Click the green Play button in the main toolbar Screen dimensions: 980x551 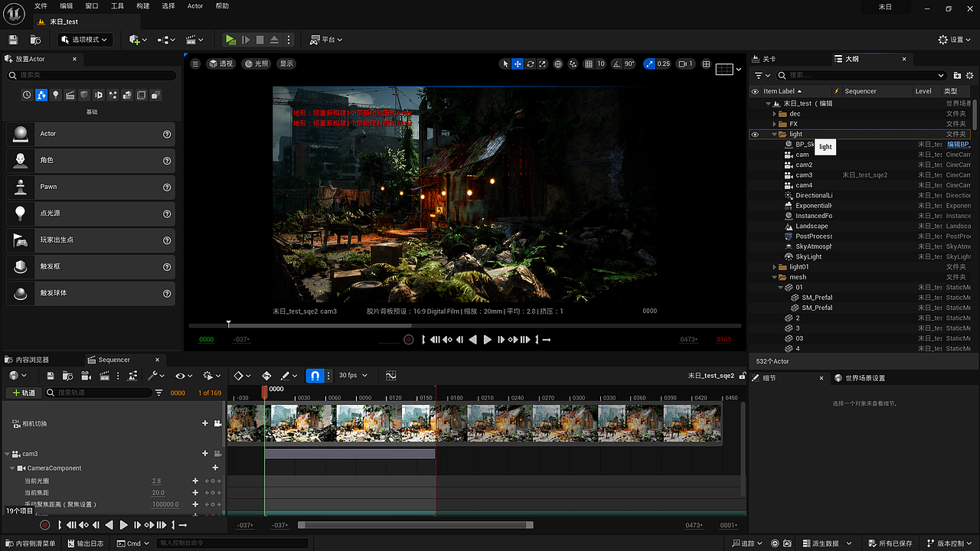pos(230,40)
